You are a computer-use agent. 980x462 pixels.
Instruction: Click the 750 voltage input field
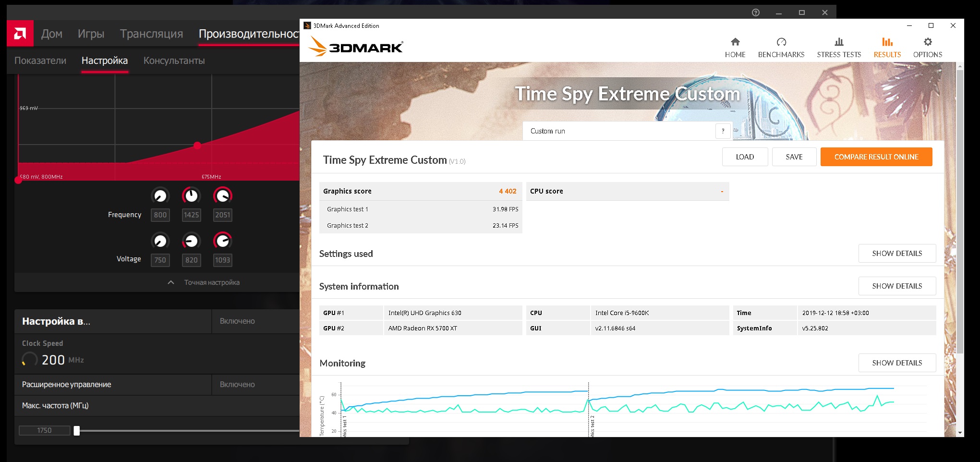(160, 260)
